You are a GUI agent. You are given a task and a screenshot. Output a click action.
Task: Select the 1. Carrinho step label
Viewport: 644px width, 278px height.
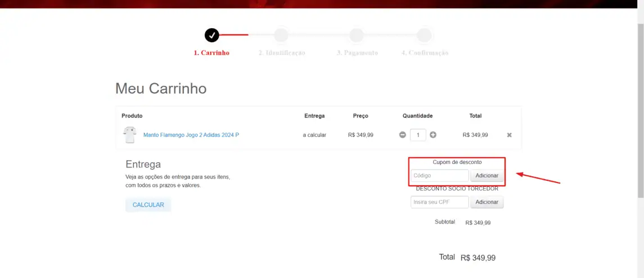211,53
